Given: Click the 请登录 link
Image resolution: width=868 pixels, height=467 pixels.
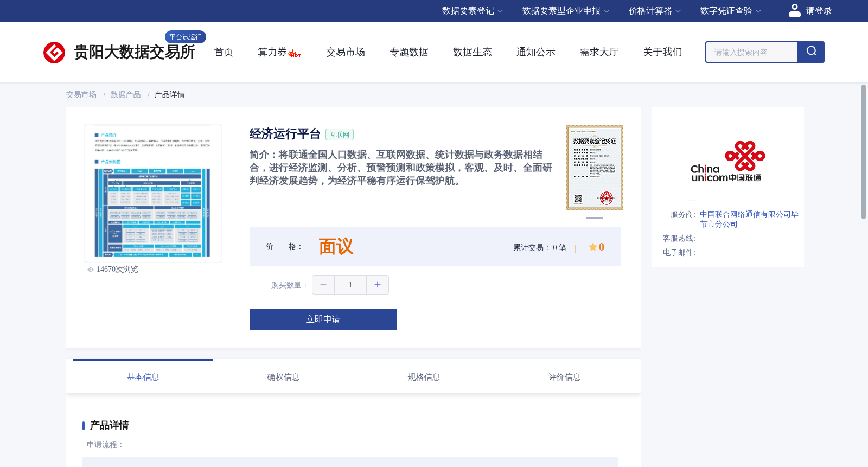Looking at the screenshot, I should [x=819, y=11].
